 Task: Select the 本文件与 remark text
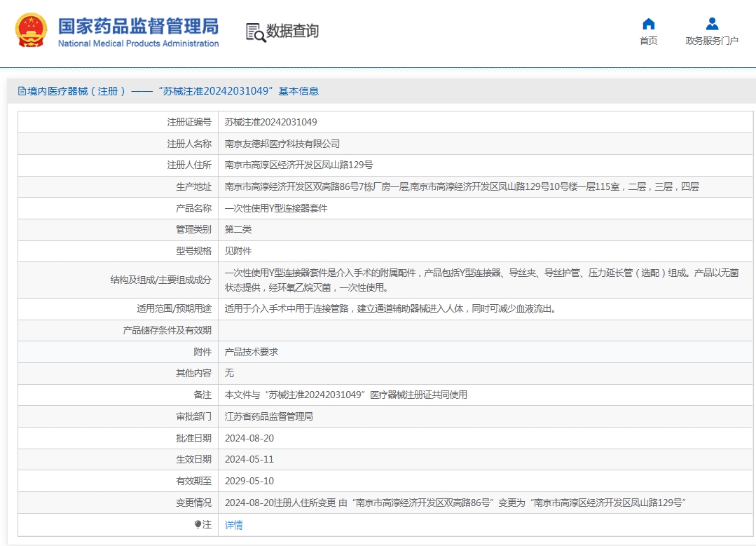345,395
